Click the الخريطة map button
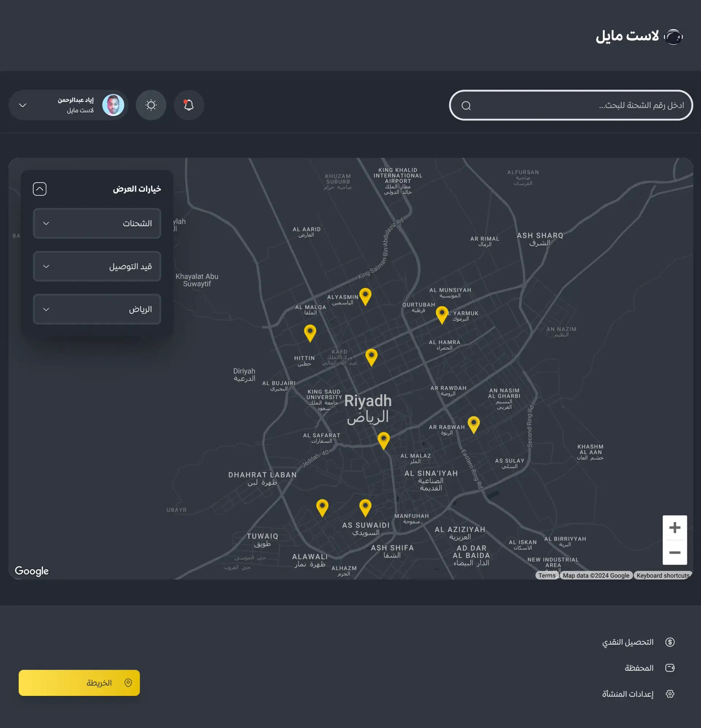This screenshot has width=701, height=728. [79, 683]
